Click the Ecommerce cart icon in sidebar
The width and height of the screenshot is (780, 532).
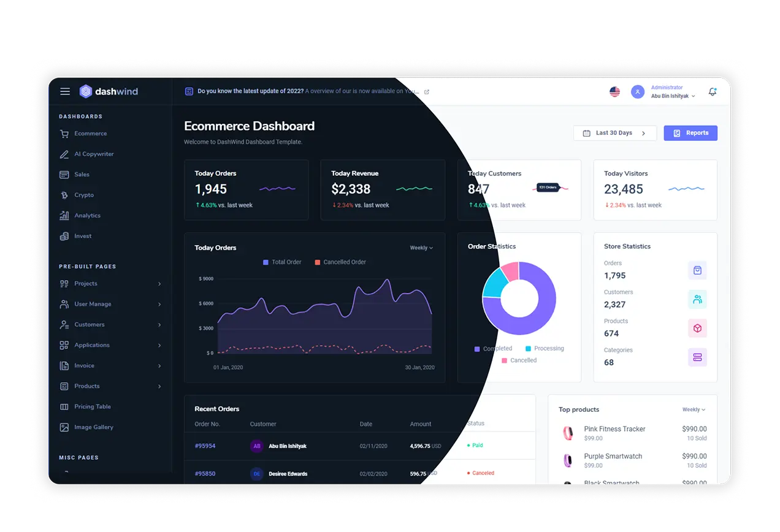tap(64, 134)
